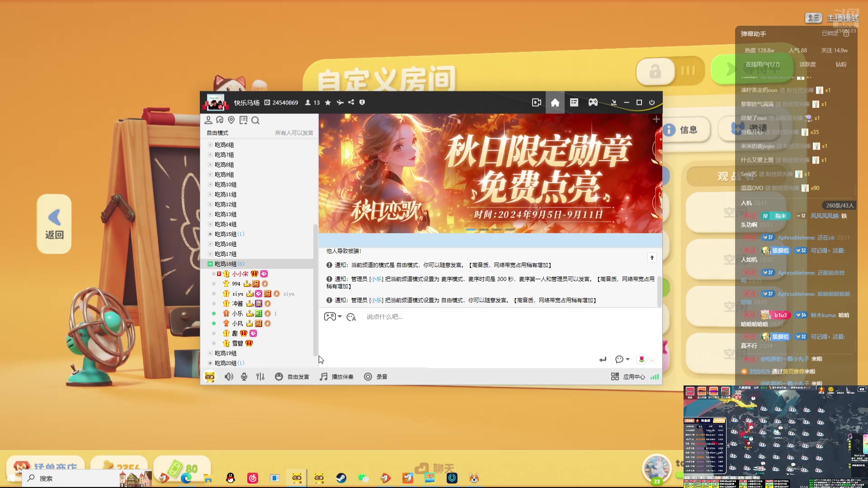Screen dimensions: 868x488
Task: Open the video/live icon in the YY title bar
Action: [x=536, y=103]
